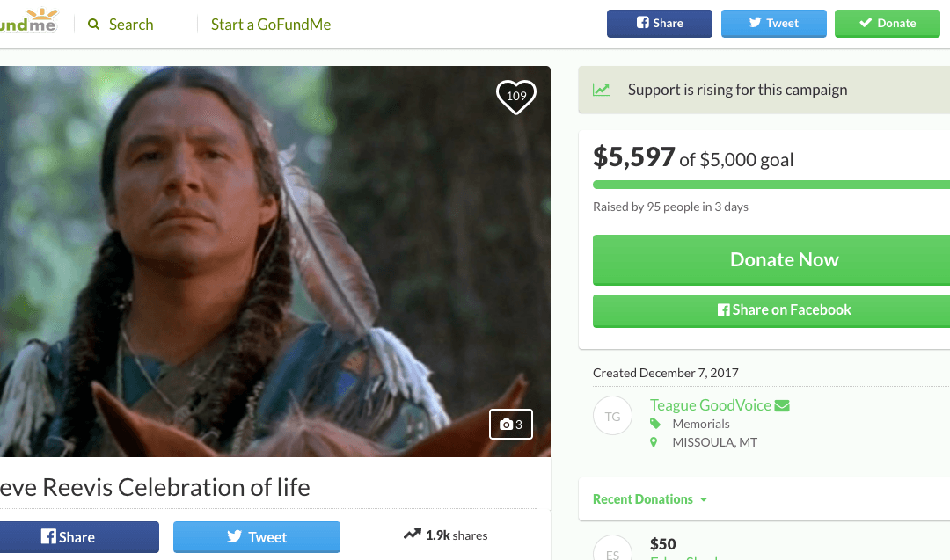Open Teague GoodVoice organizer profile link
950x560 pixels.
[x=710, y=405]
